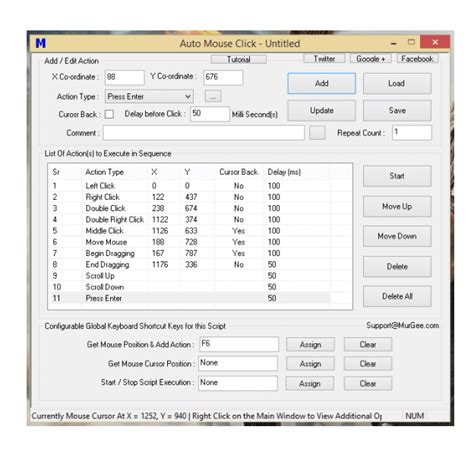This screenshot has height=455, width=474.
Task: Clear the Get Mouse Cursor Position shortcut
Action: pyautogui.click(x=368, y=364)
